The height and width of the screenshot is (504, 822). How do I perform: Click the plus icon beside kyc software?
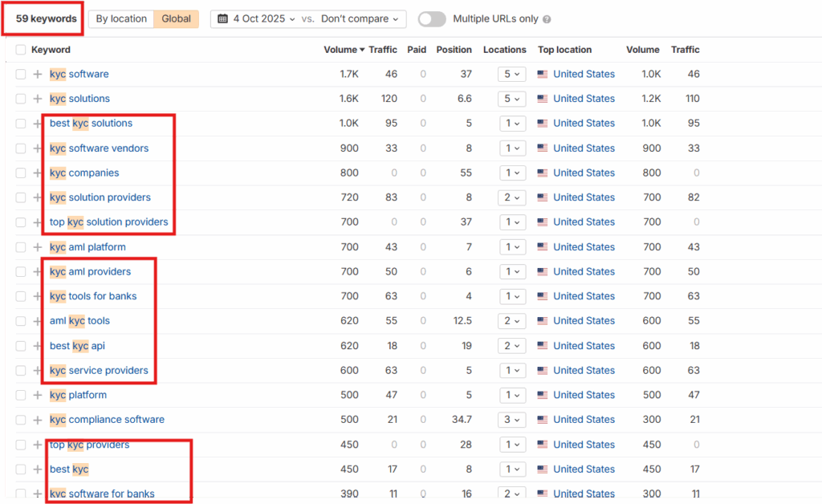coord(38,75)
